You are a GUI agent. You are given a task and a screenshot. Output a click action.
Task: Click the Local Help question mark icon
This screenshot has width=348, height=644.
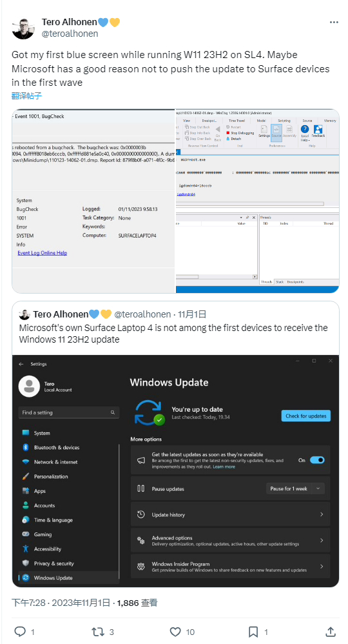click(x=304, y=129)
